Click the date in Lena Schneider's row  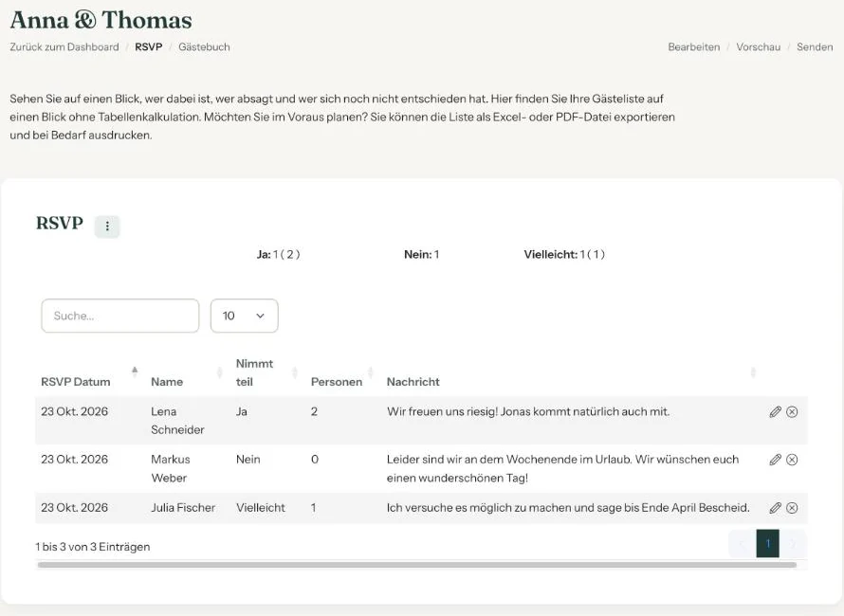[74, 411]
